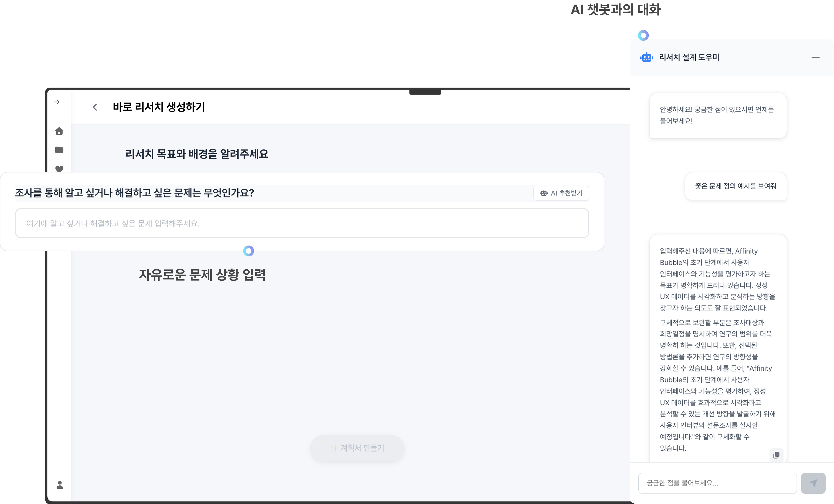The width and height of the screenshot is (834, 504).
Task: Click the blue robot icon in chat header
Action: 646,58
